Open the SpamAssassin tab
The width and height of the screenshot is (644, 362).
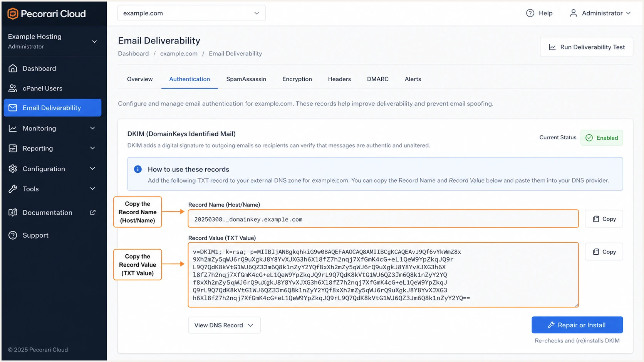(246, 79)
